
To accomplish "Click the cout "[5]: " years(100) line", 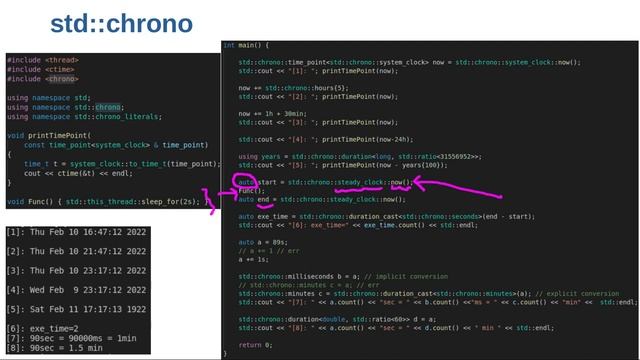I will pyautogui.click(x=343, y=165).
